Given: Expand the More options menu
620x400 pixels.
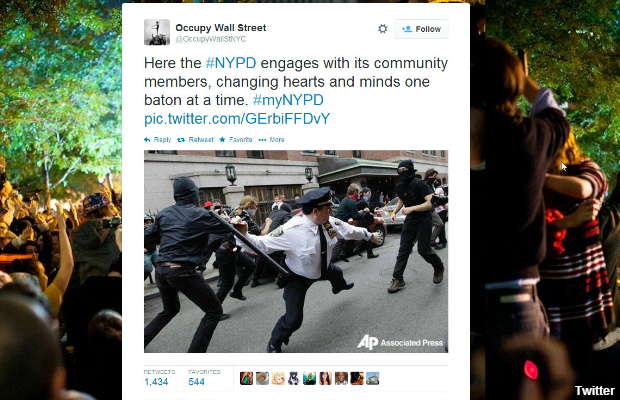Looking at the screenshot, I should pyautogui.click(x=271, y=140).
